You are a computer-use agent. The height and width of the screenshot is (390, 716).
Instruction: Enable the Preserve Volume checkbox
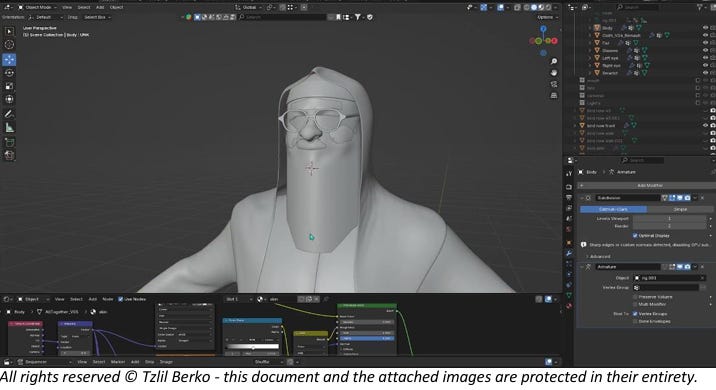635,297
